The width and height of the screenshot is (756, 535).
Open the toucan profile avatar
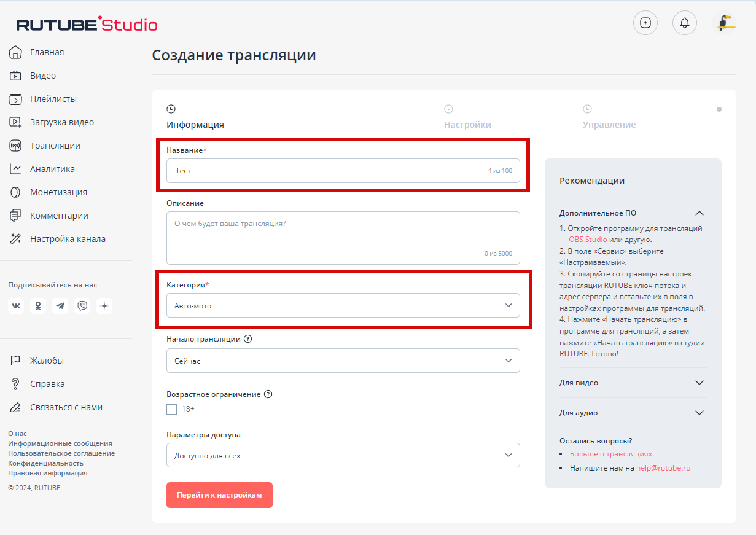724,23
